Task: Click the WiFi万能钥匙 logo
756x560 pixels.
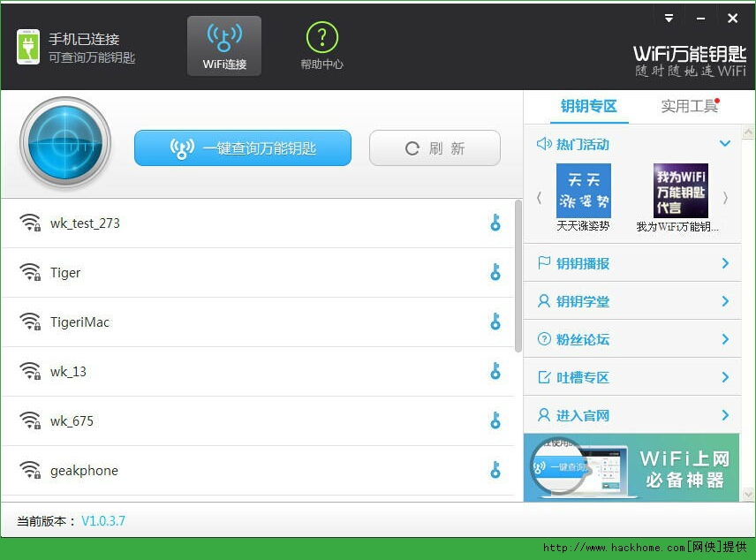Action: coord(690,61)
